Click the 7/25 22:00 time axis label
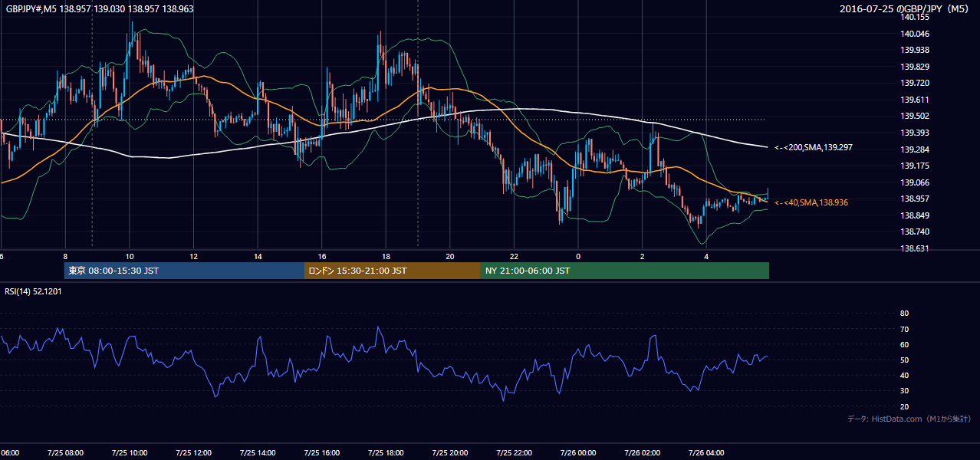This screenshot has height=460, width=980. [514, 453]
